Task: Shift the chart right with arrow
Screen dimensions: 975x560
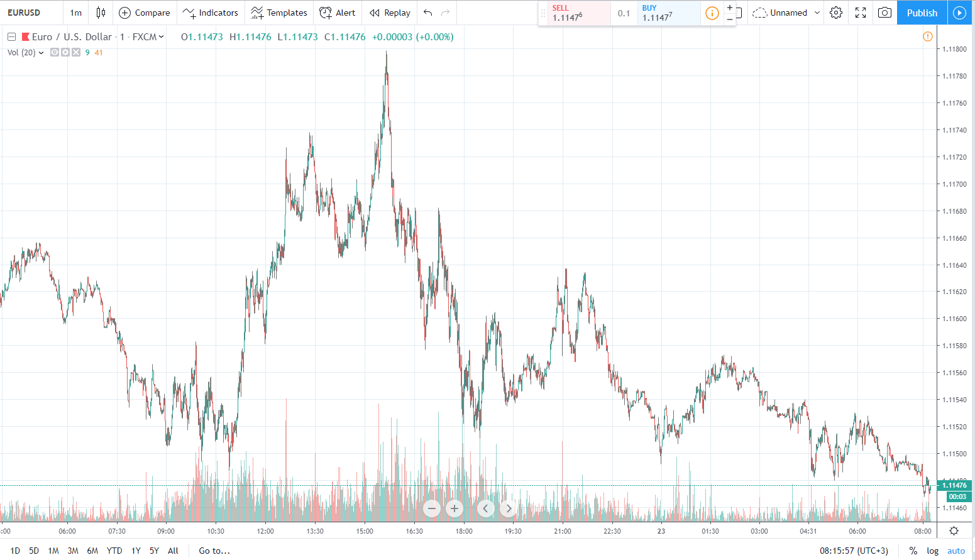Action: pos(509,508)
